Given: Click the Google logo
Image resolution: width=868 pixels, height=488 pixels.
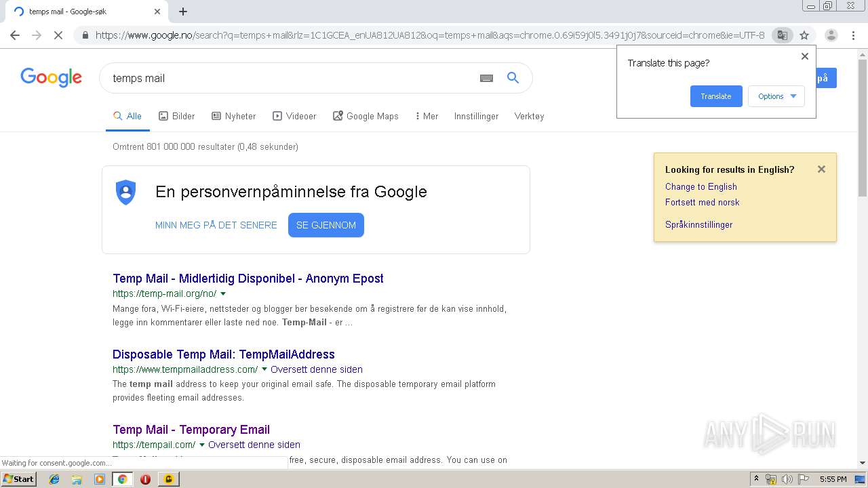Looking at the screenshot, I should 51,77.
